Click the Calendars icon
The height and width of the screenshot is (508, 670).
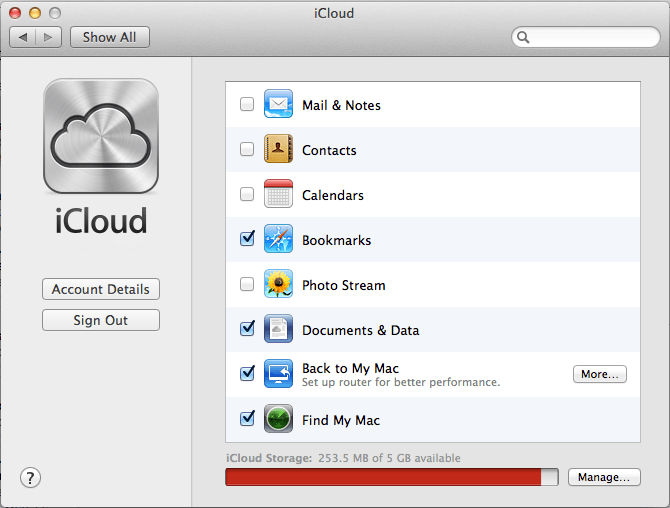pos(278,194)
